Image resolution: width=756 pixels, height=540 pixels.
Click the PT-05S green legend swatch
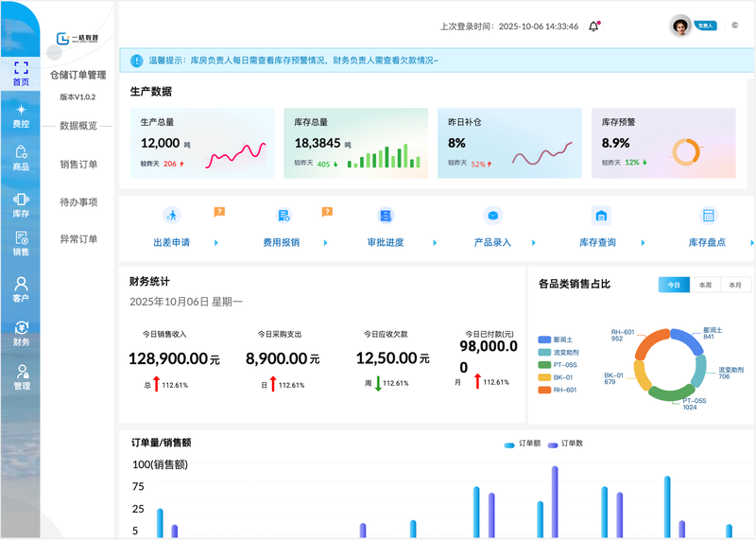pyautogui.click(x=544, y=364)
